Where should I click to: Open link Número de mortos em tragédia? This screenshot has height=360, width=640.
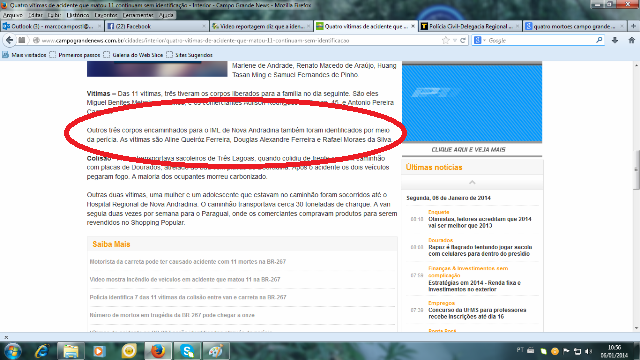[x=172, y=315]
